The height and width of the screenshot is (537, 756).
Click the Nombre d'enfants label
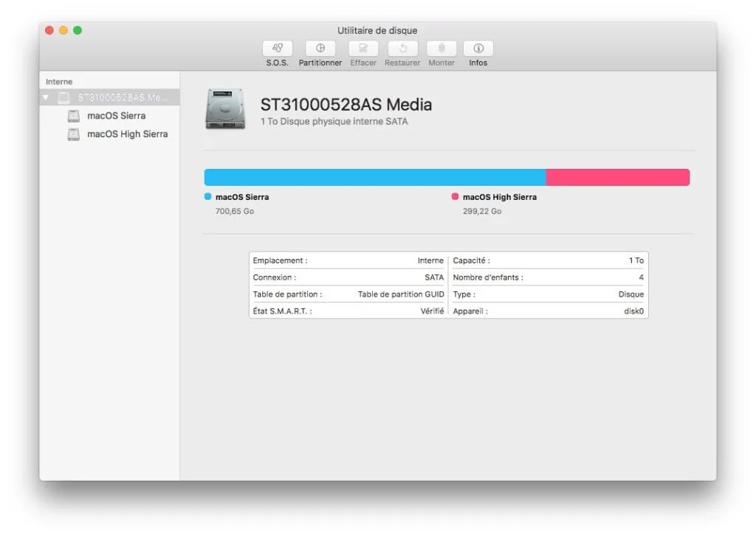(488, 277)
